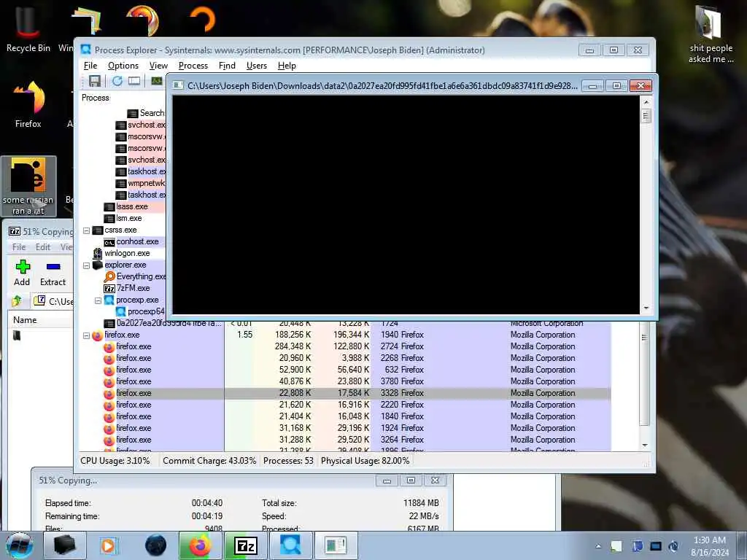Collapse the firefox.exe parent tree node
747x560 pixels.
click(x=86, y=335)
